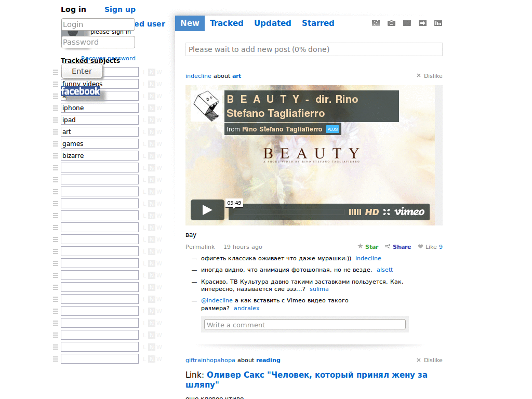Grab drag handle of art subject
Image resolution: width=532 pixels, height=399 pixels.
56,131
